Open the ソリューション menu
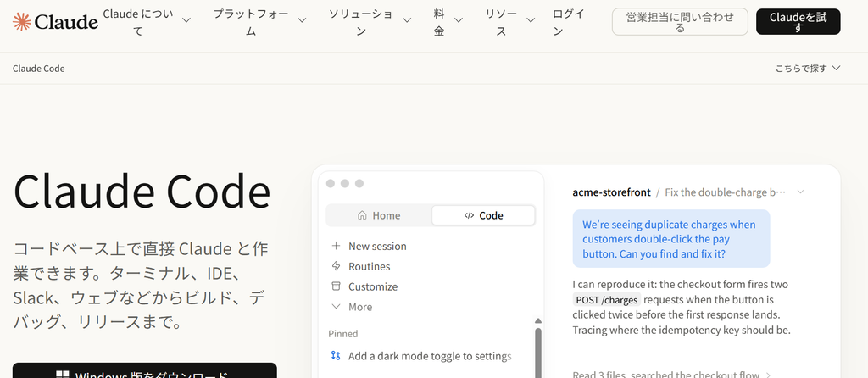Image resolution: width=868 pixels, height=378 pixels. [x=370, y=22]
